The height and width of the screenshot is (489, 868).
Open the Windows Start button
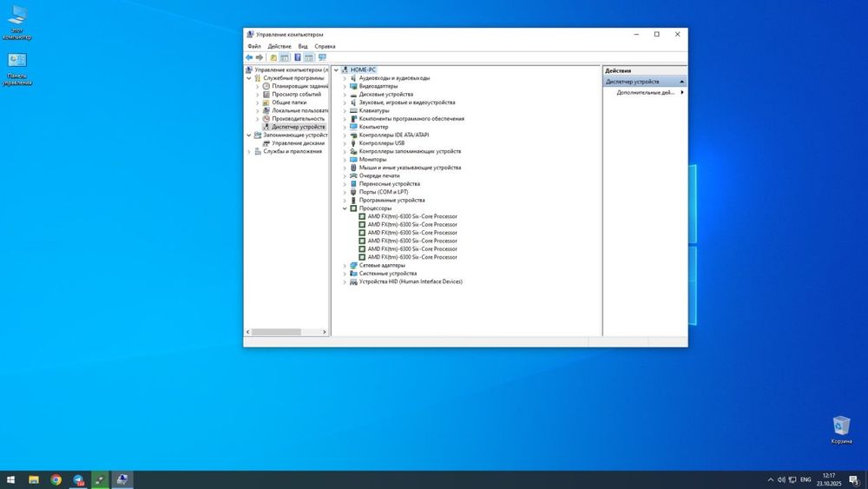10,479
